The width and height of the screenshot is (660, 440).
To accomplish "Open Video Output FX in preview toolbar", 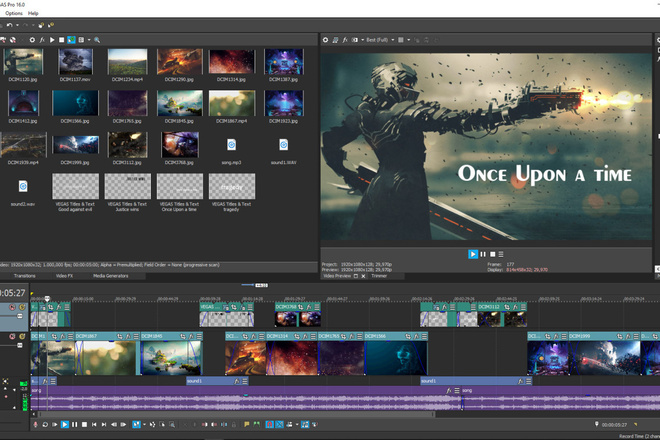I will (345, 40).
